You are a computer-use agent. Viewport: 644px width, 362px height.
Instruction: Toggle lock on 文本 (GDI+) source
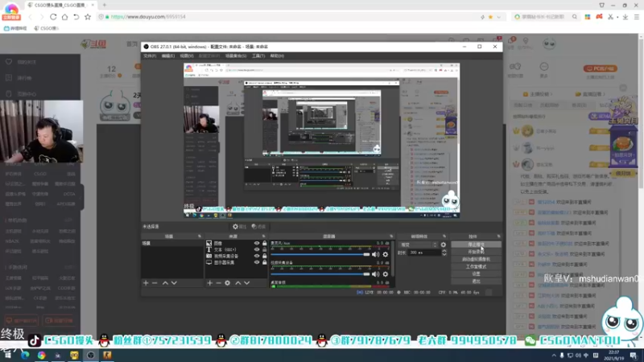265,249
